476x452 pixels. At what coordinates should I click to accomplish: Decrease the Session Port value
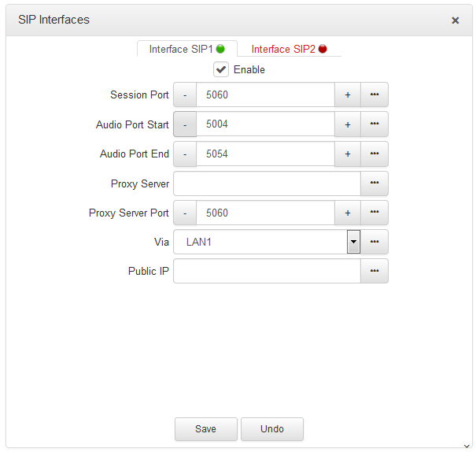pyautogui.click(x=185, y=94)
